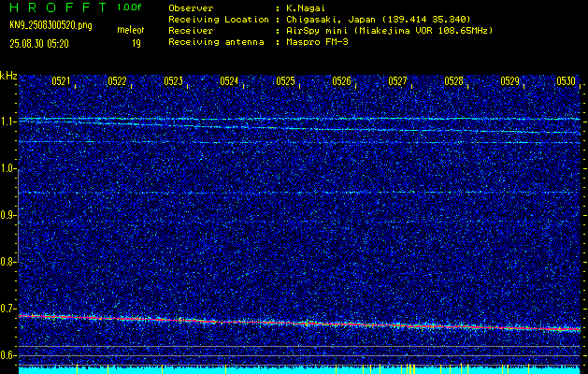Image resolution: width=588 pixels, height=374 pixels.
Task: Click the file name KN9_2508300520.png
Action: (50, 26)
